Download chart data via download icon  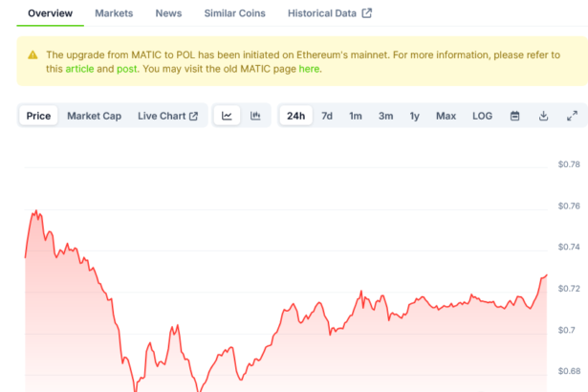tap(543, 116)
